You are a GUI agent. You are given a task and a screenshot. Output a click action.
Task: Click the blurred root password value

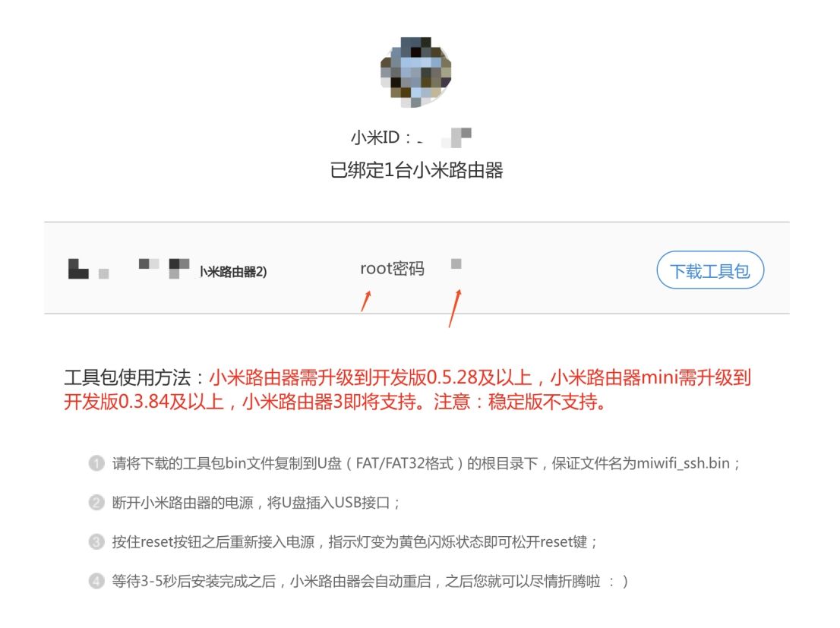(456, 264)
